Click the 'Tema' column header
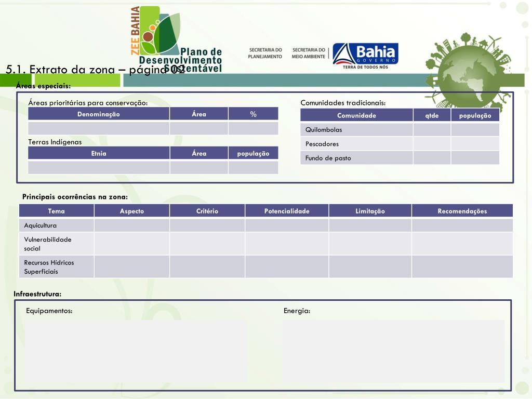532x399 pixels. click(x=56, y=211)
